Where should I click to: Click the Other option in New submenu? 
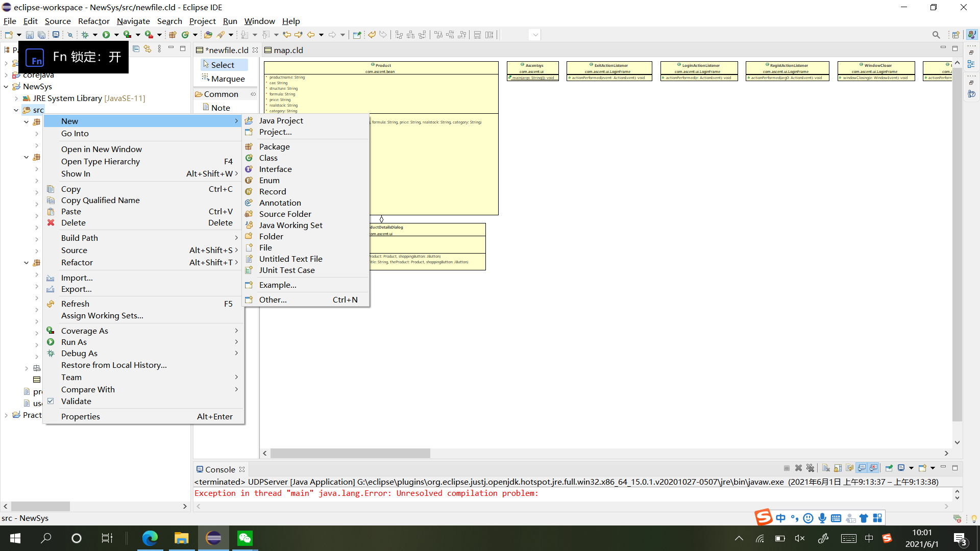(x=273, y=299)
